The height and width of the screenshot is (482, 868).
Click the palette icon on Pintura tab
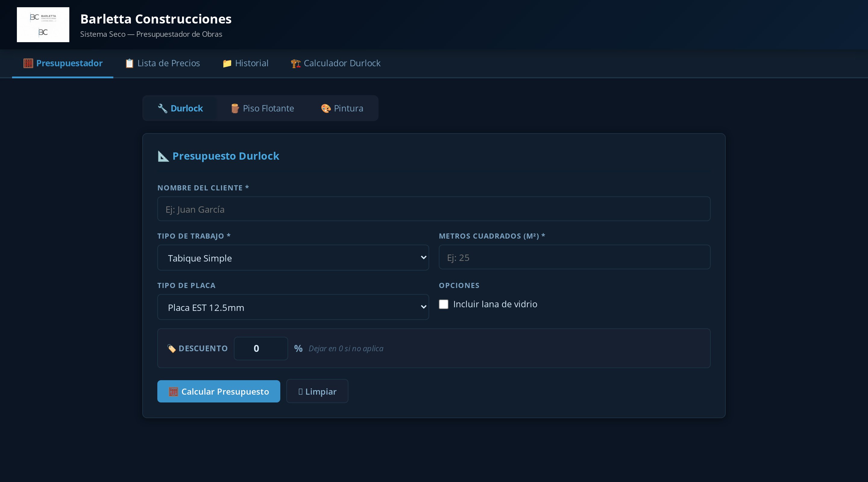[325, 108]
